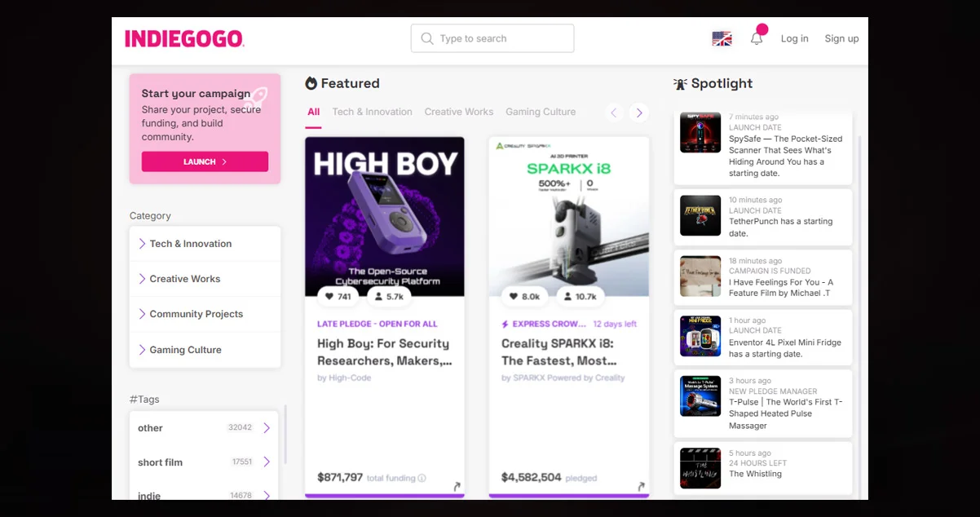Click the info icon beside total funding
980x517 pixels.
click(x=422, y=478)
